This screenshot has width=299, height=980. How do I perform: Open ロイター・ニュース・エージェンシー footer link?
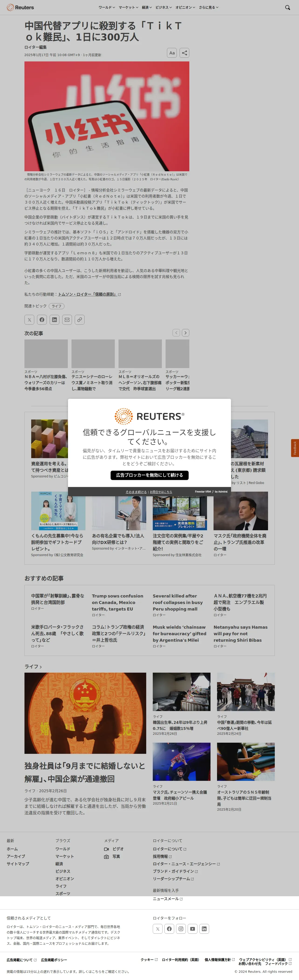click(186, 864)
